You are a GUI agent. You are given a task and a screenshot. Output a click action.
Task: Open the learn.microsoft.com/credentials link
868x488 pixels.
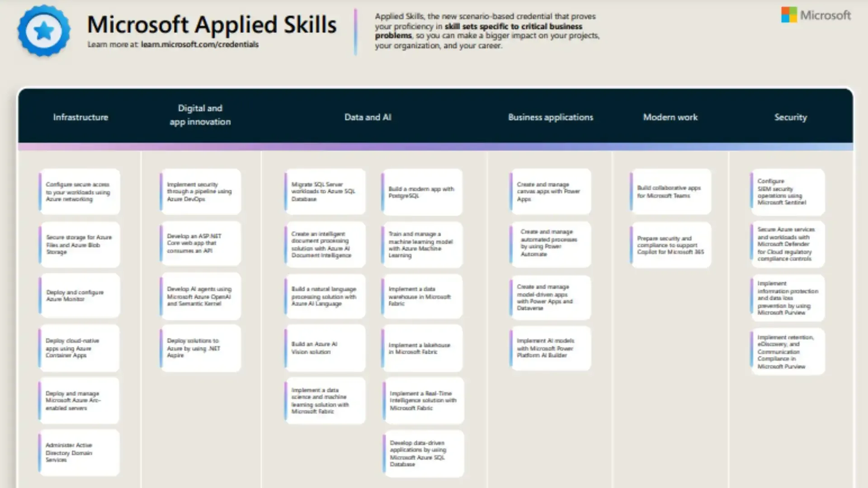click(x=200, y=44)
